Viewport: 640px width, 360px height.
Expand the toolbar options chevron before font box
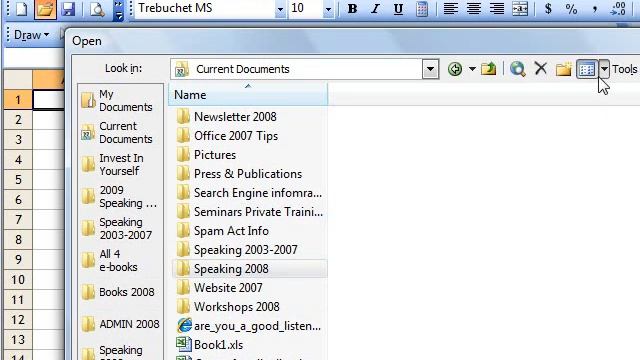pyautogui.click(x=118, y=10)
